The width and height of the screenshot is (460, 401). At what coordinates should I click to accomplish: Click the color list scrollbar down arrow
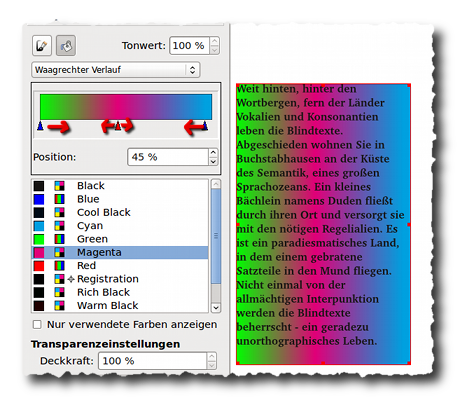tap(216, 307)
